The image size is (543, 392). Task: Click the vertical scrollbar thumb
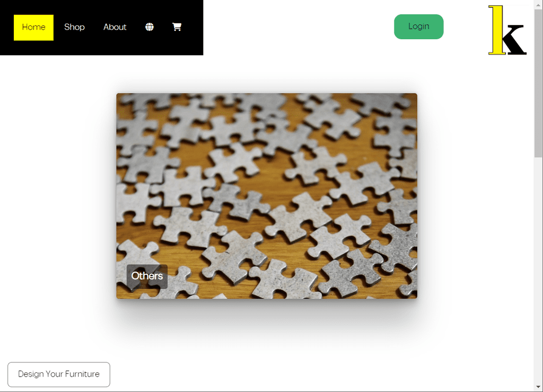click(538, 83)
